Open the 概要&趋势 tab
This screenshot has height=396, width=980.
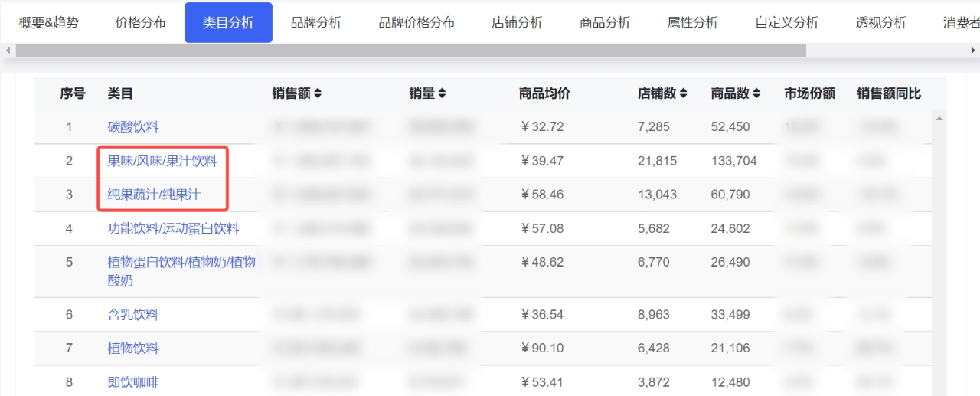click(49, 22)
